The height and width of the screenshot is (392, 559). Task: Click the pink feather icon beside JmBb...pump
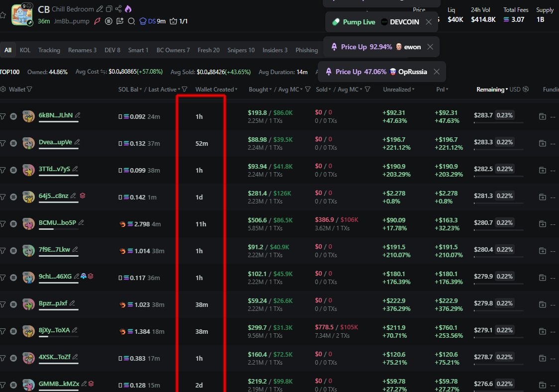(x=97, y=21)
